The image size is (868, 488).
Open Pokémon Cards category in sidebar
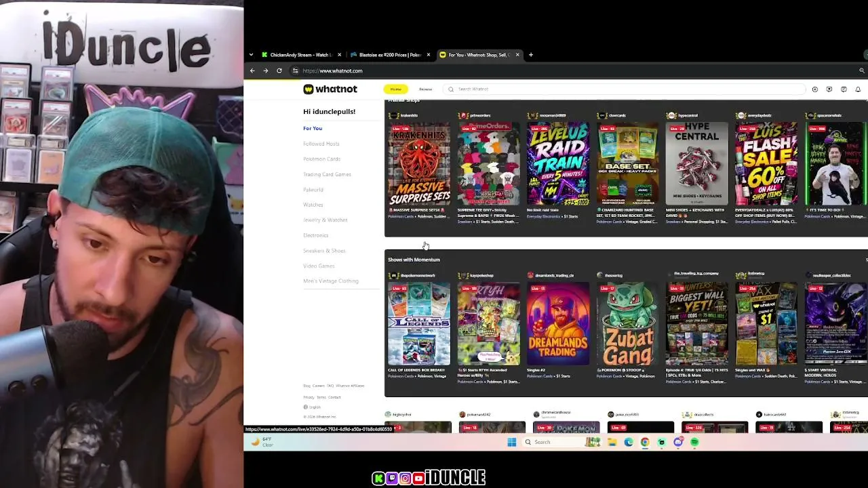point(322,159)
